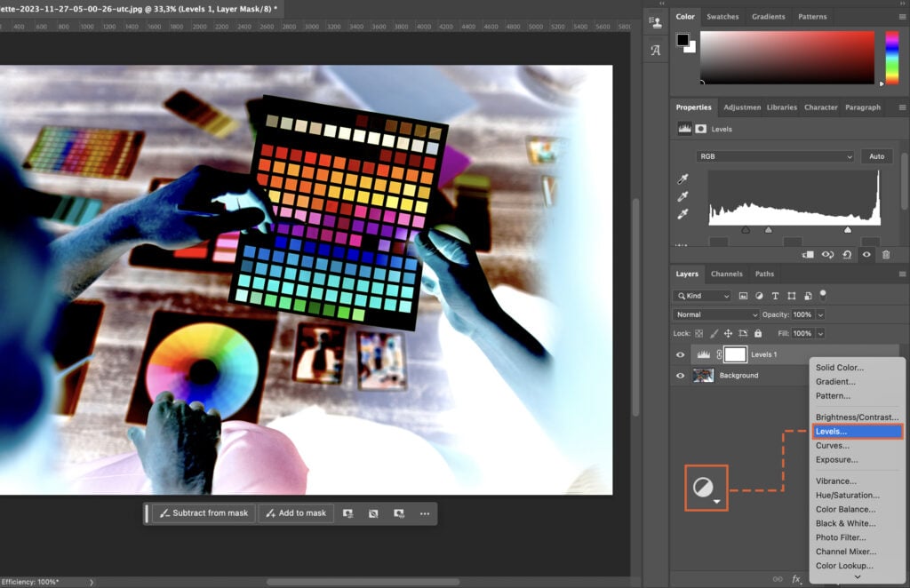Click the black foreground color swatch
The image size is (910, 588).
pos(682,39)
